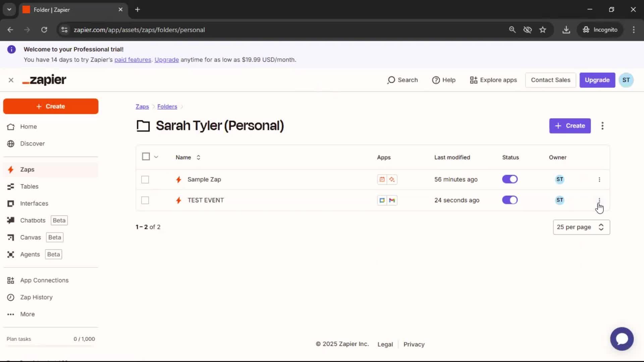
Task: Open the TEST EVENT zap
Action: [x=206, y=200]
